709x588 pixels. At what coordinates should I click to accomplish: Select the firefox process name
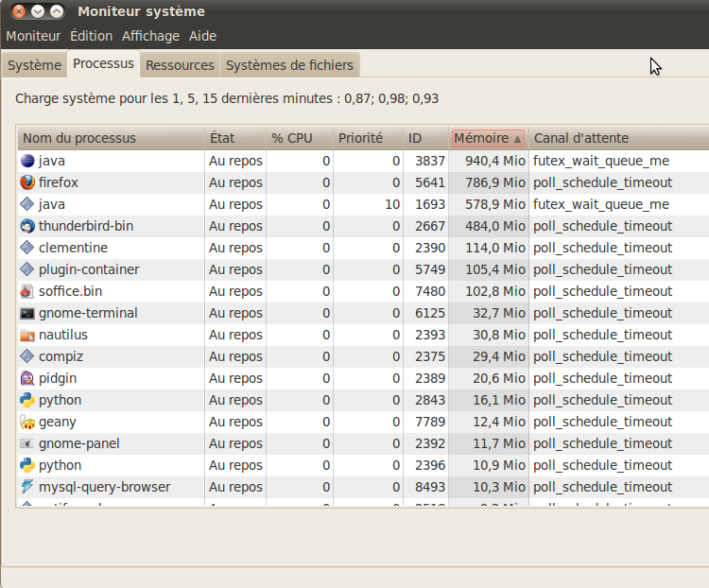click(x=59, y=182)
